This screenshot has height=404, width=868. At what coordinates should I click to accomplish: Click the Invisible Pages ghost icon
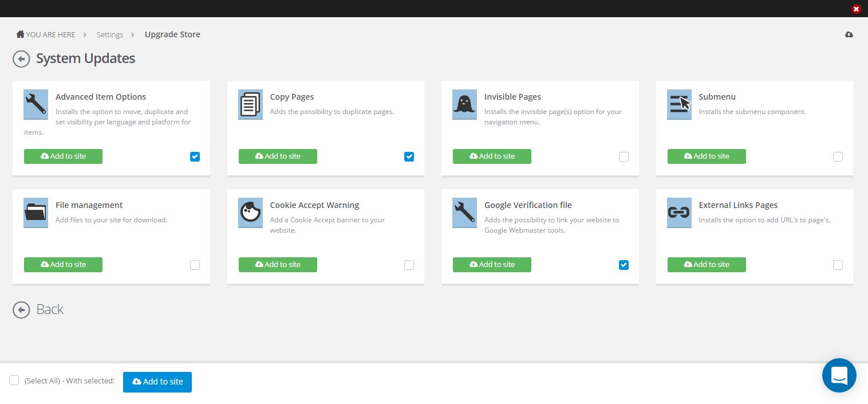click(464, 104)
